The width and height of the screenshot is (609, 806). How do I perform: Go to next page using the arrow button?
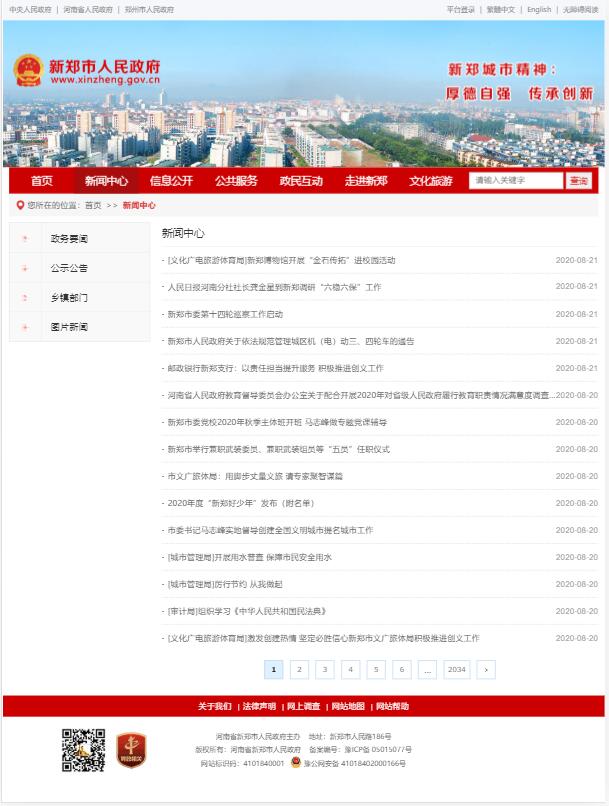point(485,670)
